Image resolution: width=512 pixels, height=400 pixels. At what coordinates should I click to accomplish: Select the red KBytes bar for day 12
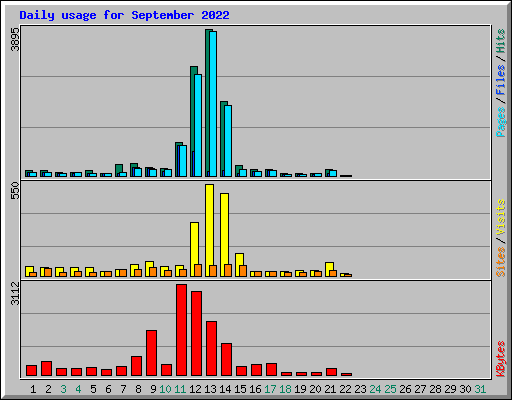pos(196,334)
